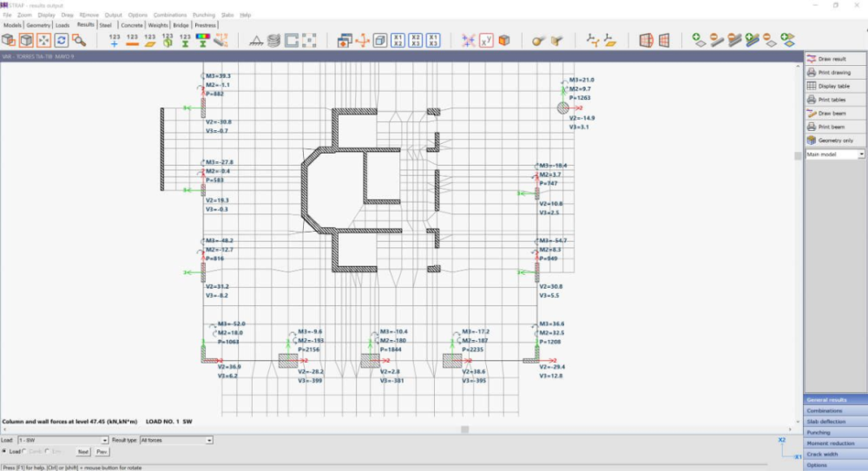The width and height of the screenshot is (868, 471).
Task: Click the stacked slabs levels icon
Action: 273,40
